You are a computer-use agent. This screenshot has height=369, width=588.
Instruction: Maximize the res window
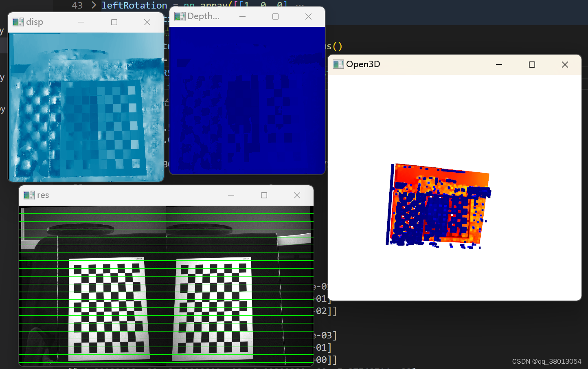pos(264,195)
